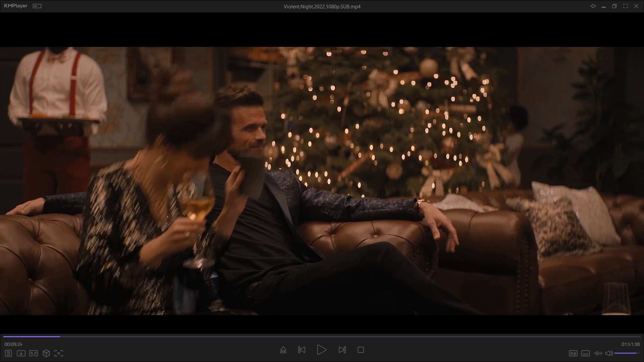Capture the current video frame

point(59,353)
